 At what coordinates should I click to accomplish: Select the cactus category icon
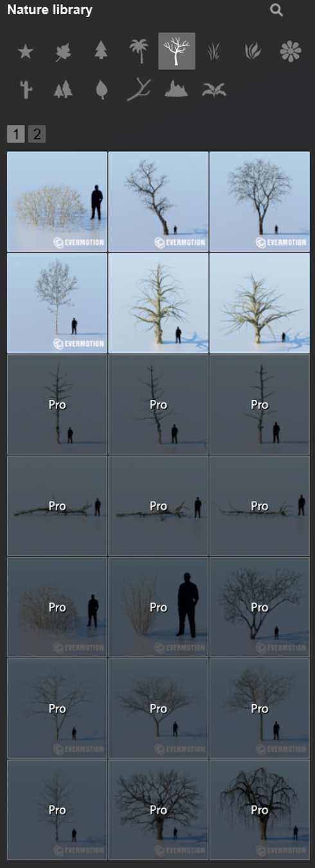coord(26,89)
